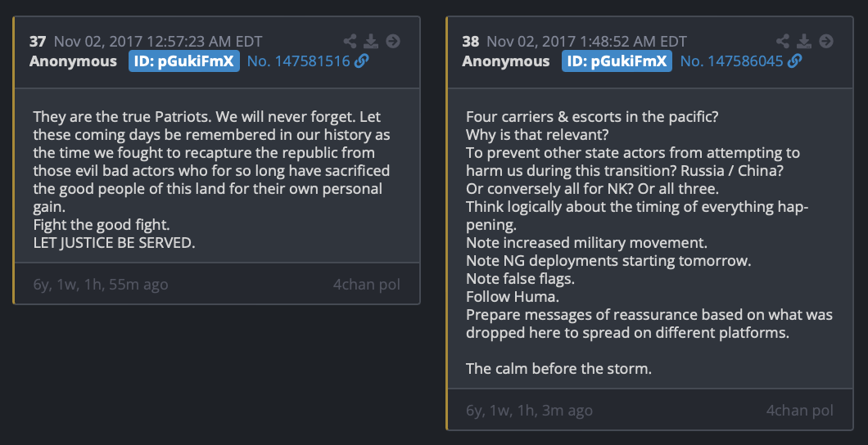Image resolution: width=868 pixels, height=445 pixels.
Task: Click the chain link icon beside No. 147586045
Action: point(794,61)
